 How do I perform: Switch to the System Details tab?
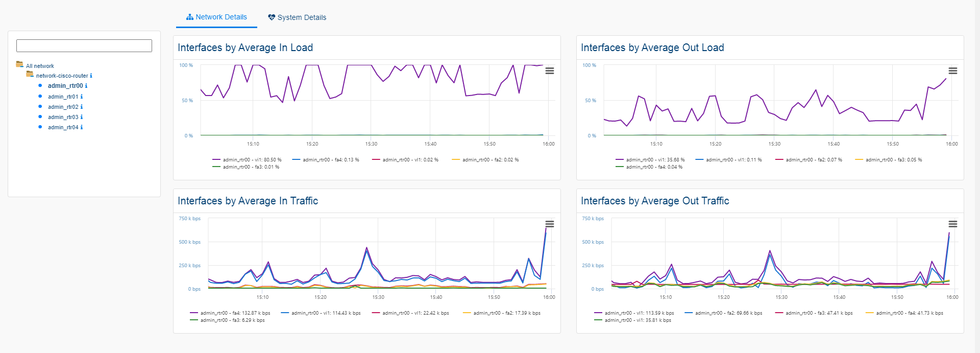[x=297, y=17]
